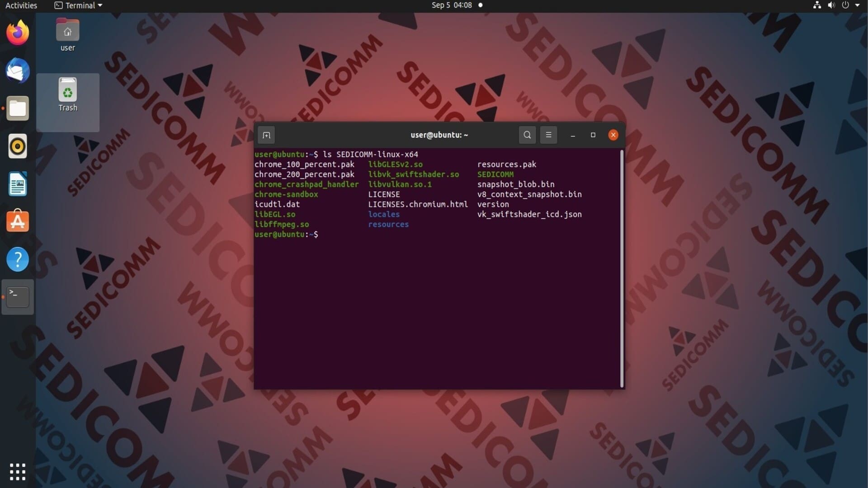Click libvk_swiftshader.so file name
Screen dimensions: 868x488
point(414,174)
